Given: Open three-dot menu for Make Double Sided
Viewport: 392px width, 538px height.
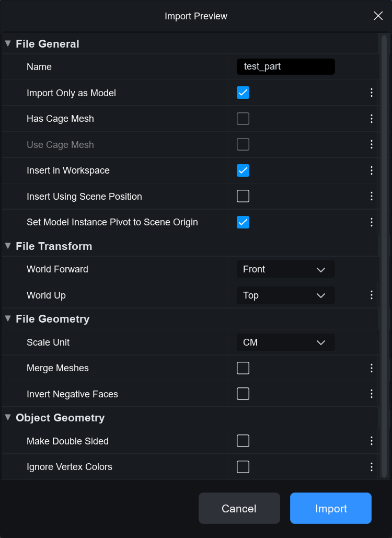Looking at the screenshot, I should 372,441.
